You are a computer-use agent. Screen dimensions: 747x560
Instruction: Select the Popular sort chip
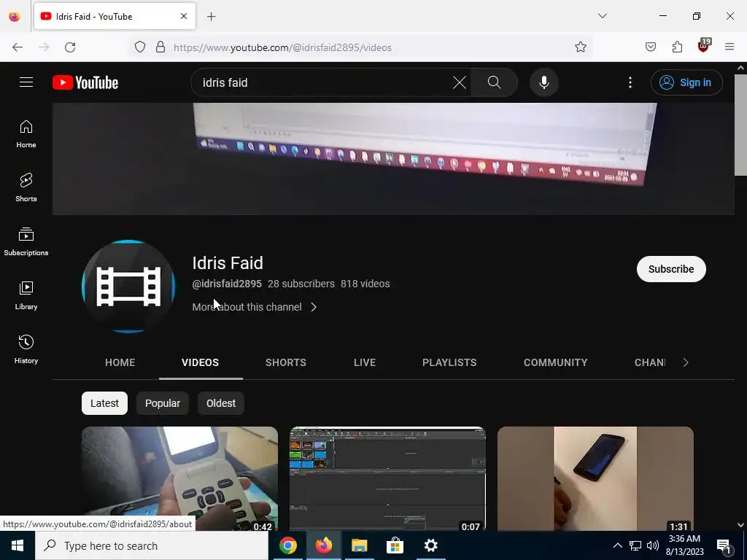click(x=163, y=403)
